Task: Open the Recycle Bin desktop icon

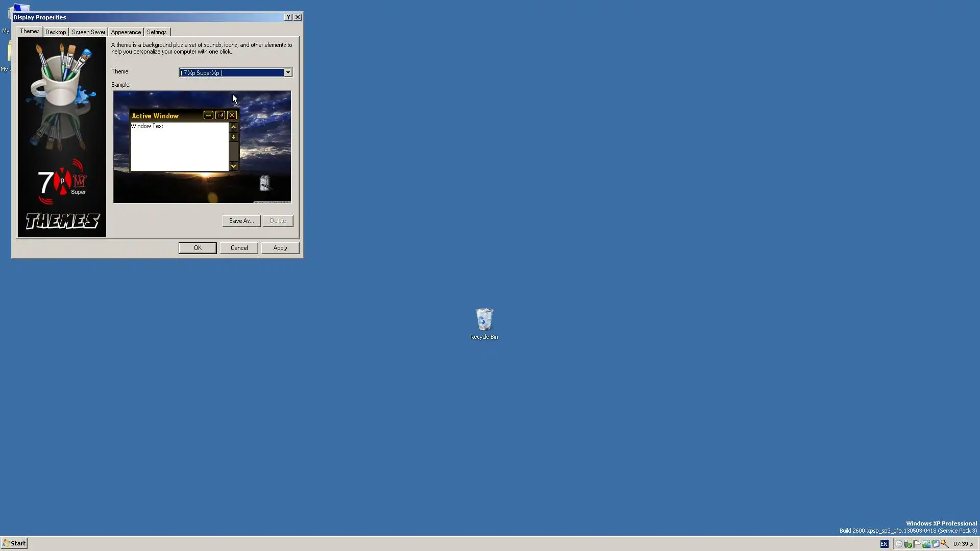Action: coord(484,320)
